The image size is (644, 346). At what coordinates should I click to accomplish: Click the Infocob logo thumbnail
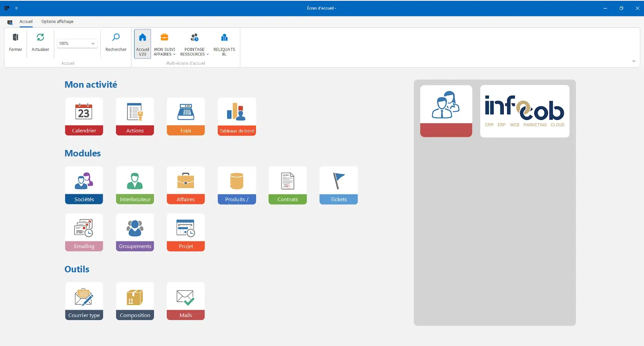click(x=525, y=111)
